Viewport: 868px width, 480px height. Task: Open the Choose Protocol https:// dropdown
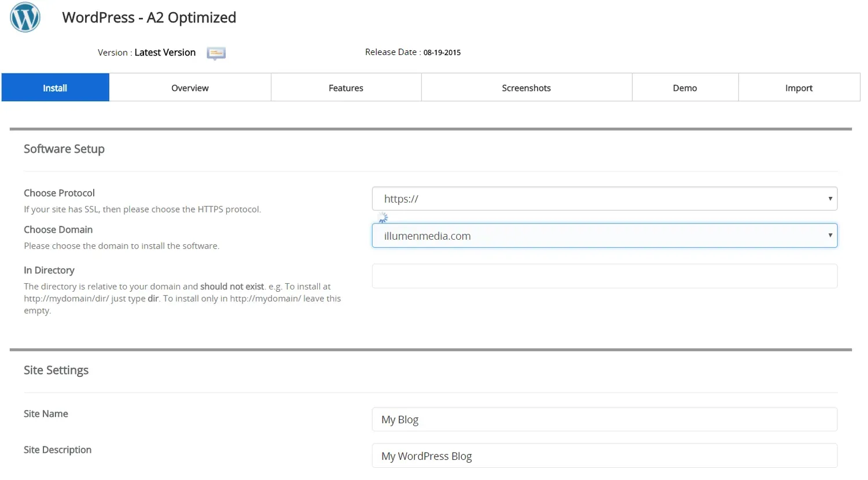(605, 199)
